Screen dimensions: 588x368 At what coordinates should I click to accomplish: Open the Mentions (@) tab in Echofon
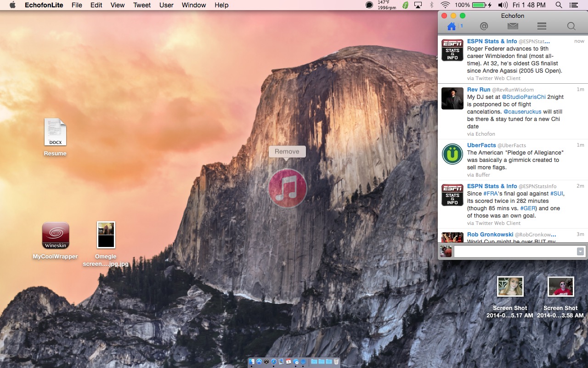484,26
